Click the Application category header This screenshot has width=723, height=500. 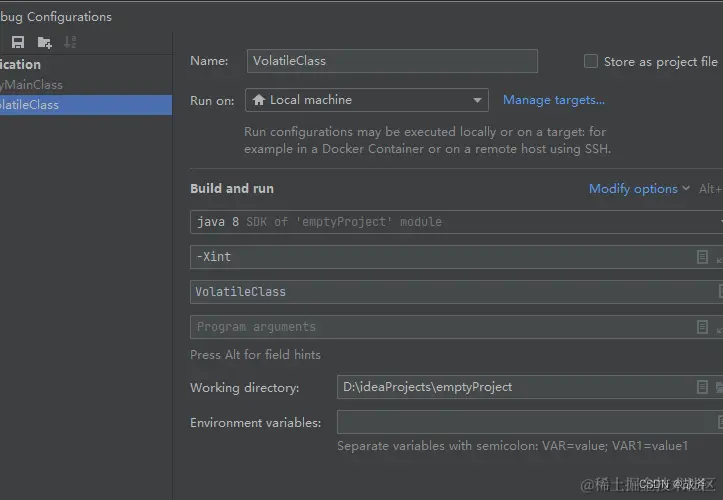click(x=20, y=65)
